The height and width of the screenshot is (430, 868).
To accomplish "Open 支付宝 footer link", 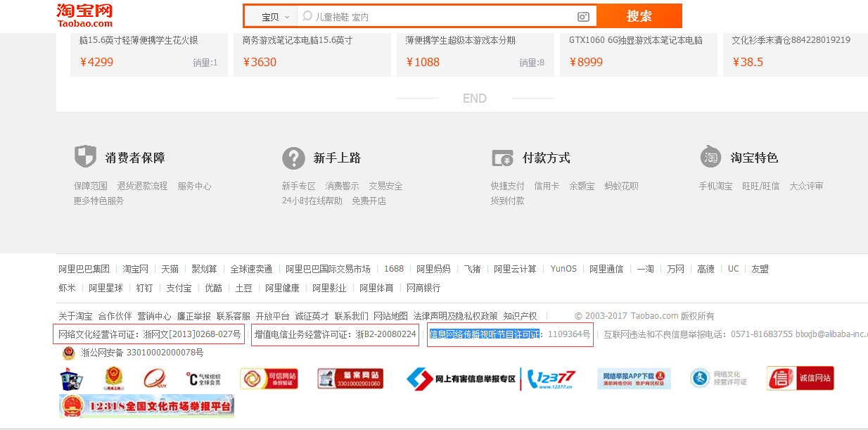I will pos(179,288).
